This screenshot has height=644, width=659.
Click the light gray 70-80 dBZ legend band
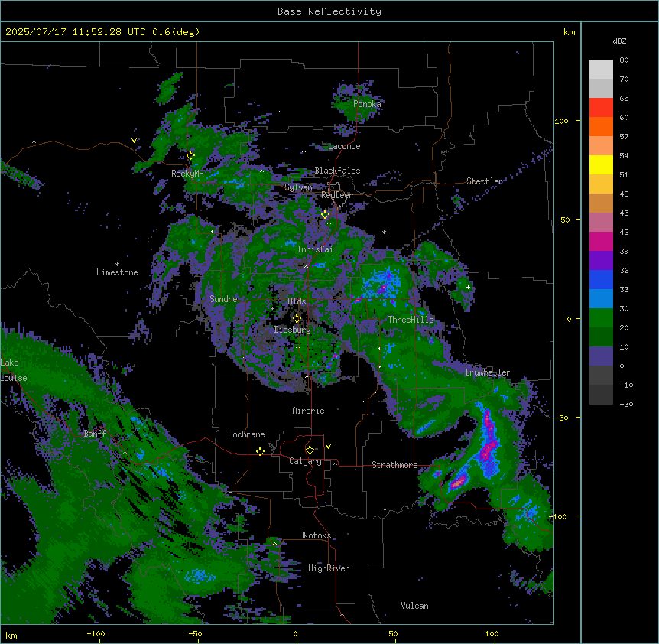point(601,70)
